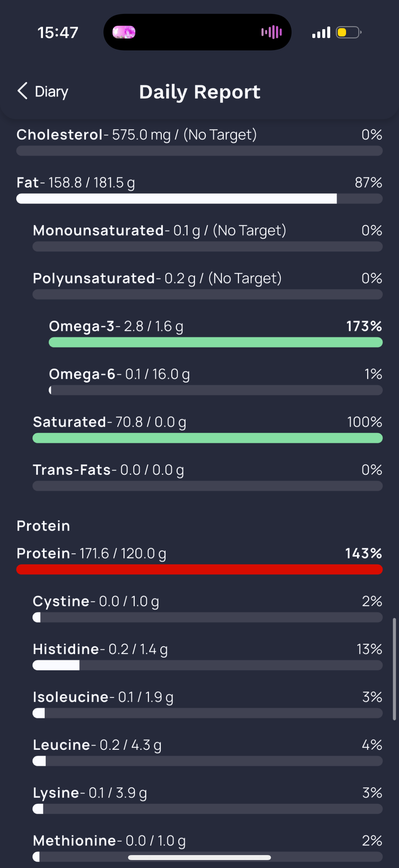Open the pink thumbnail in the Dynamic Island
This screenshot has height=868, width=399.
124,32
